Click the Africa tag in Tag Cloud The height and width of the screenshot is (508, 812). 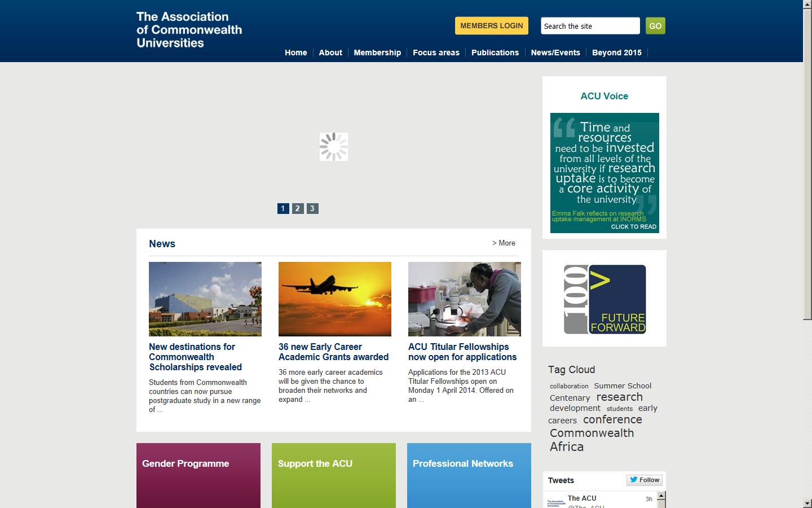(566, 446)
